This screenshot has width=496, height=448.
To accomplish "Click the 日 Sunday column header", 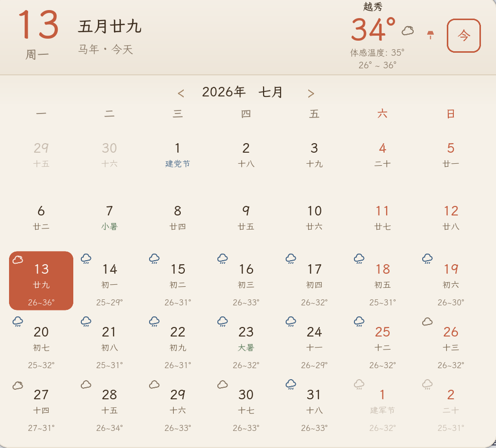I will (x=451, y=114).
